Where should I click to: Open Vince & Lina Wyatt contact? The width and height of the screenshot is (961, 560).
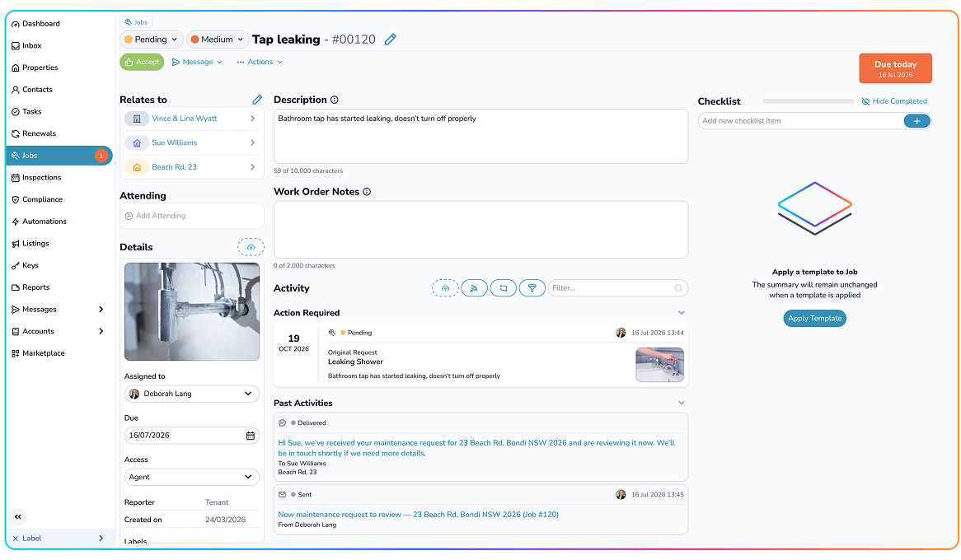point(185,119)
